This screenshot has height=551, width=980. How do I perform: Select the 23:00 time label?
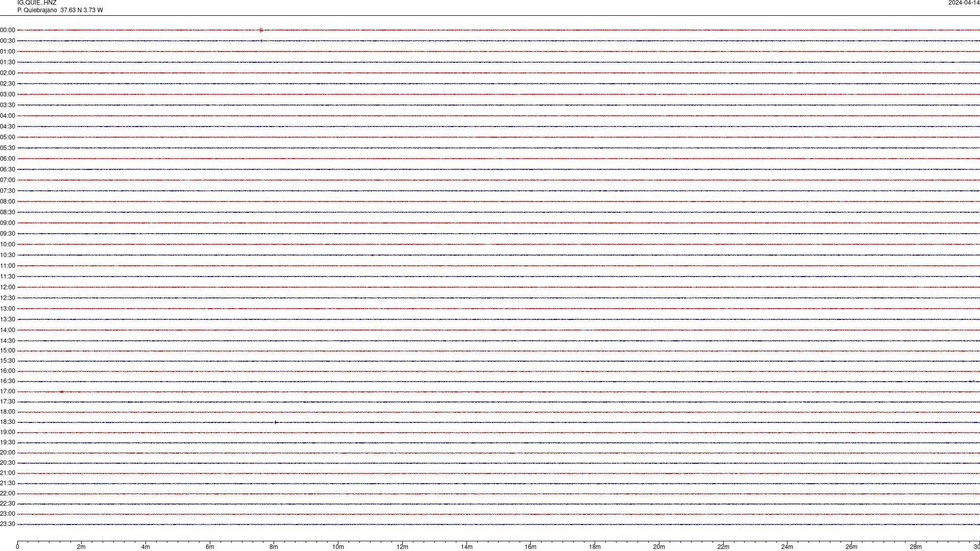(8, 514)
